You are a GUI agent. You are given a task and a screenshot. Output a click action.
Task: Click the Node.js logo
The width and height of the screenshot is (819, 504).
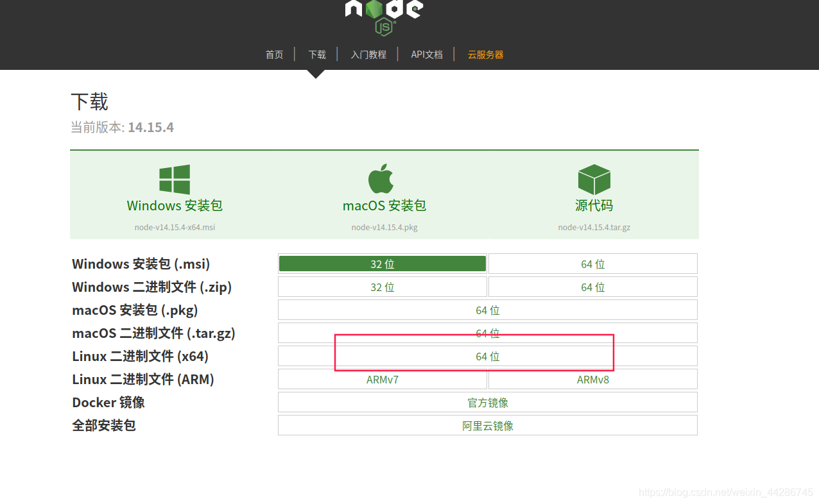coord(384,17)
